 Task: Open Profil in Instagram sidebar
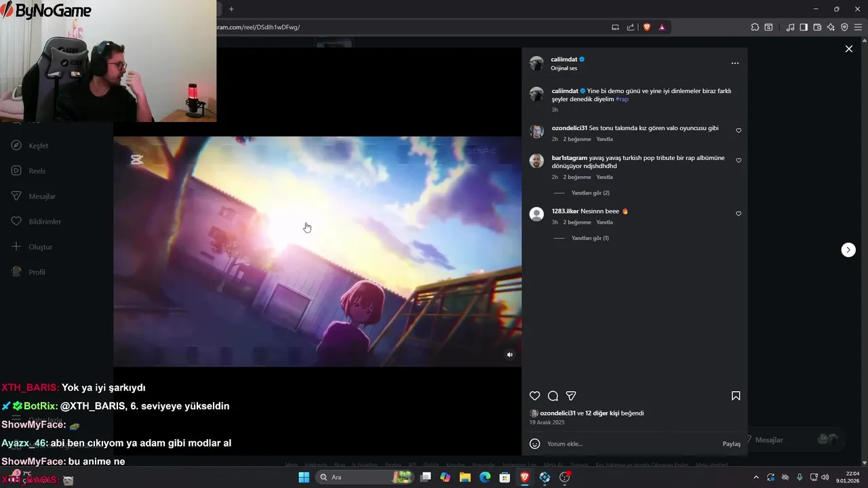(x=37, y=272)
